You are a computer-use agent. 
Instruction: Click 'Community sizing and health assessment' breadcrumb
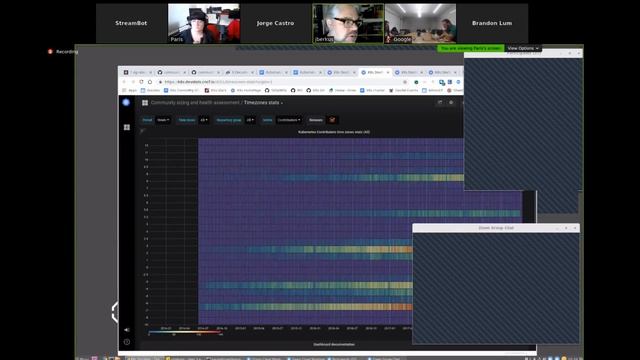[195, 103]
